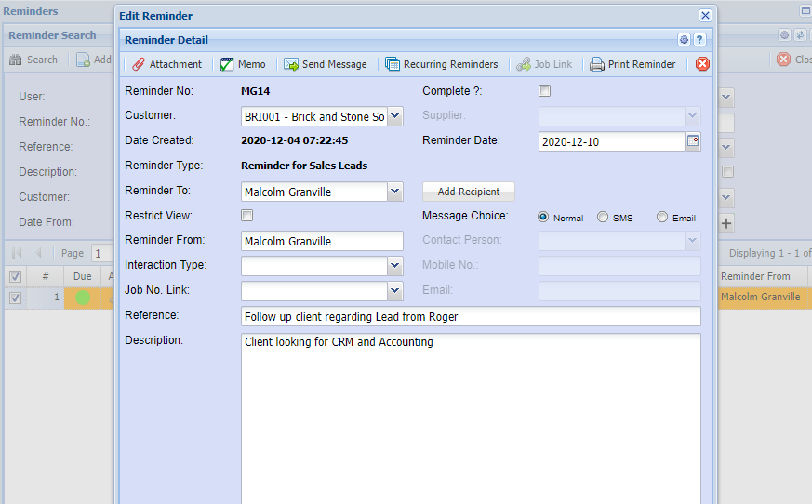The height and width of the screenshot is (504, 812).
Task: Open the Reminder Date calendar picker
Action: [x=692, y=141]
